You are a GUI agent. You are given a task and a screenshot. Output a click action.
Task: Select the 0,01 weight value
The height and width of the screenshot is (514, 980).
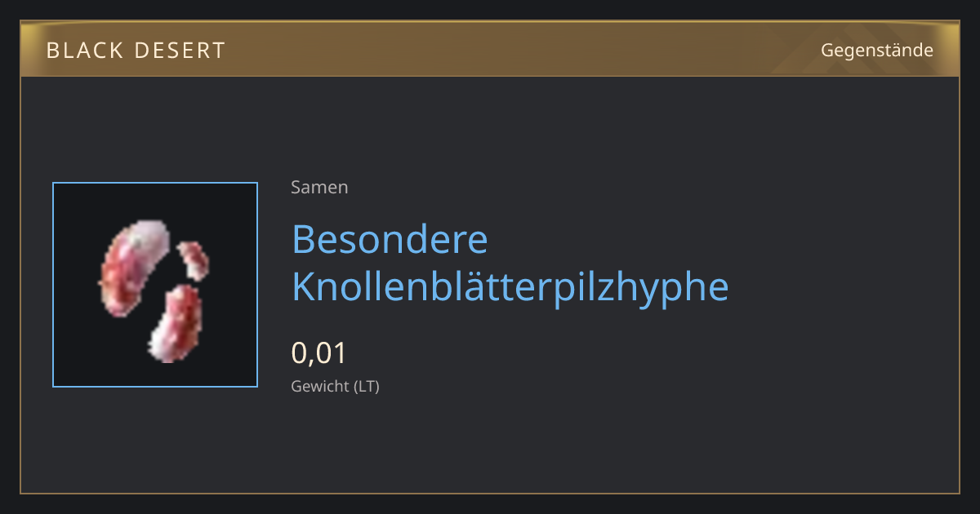pyautogui.click(x=319, y=353)
